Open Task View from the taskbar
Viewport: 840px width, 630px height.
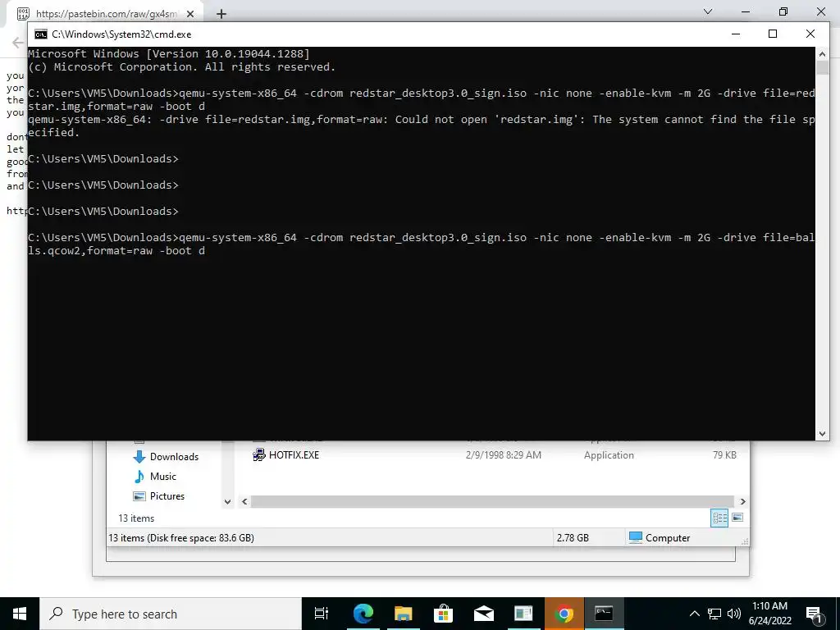322,614
